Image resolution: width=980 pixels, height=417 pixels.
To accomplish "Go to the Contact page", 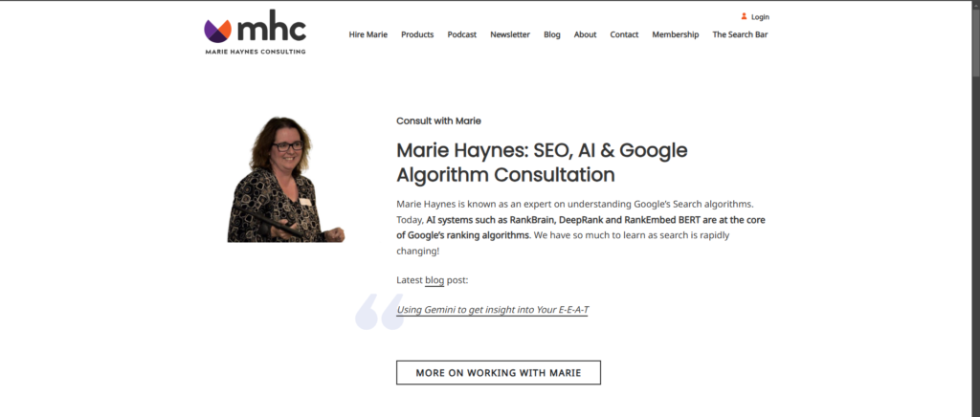I will coord(624,34).
